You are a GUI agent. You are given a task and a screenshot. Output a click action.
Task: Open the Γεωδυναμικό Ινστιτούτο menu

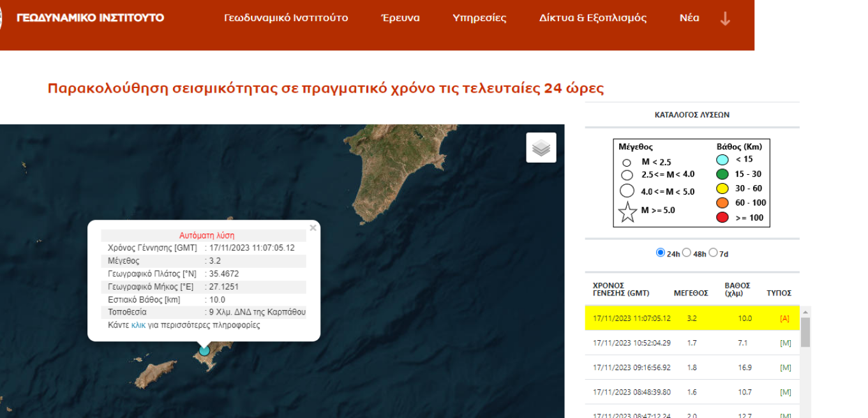pos(286,18)
